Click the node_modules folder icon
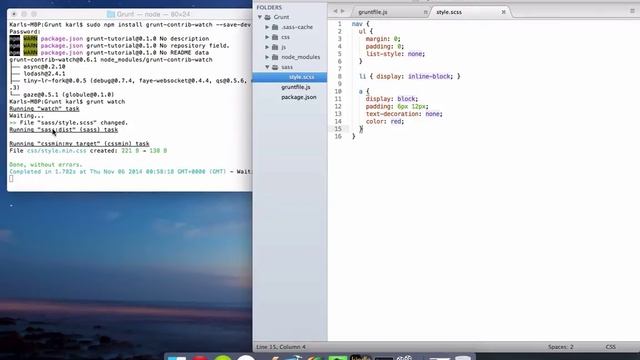Viewport: 640px width, 360px height. click(x=275, y=57)
